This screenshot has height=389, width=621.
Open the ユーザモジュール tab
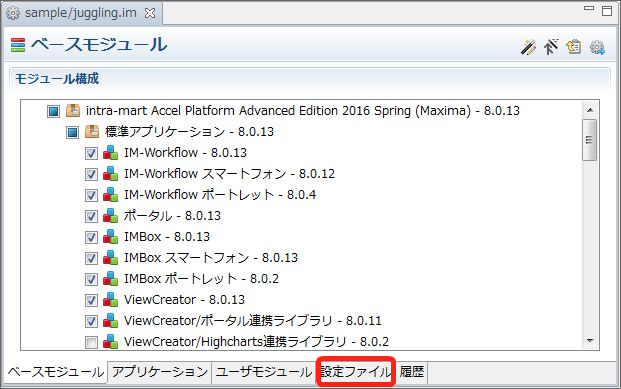[x=264, y=372]
